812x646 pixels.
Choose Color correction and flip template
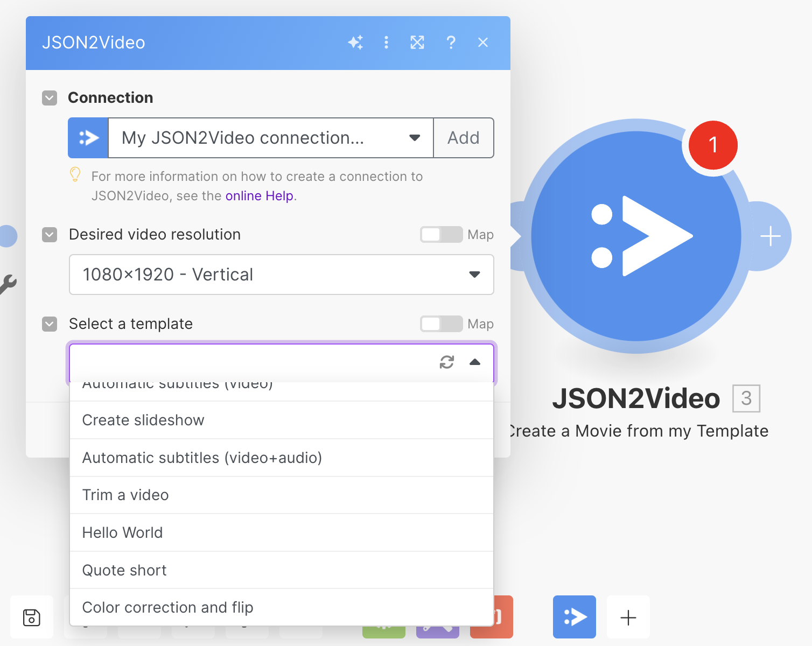coord(282,608)
